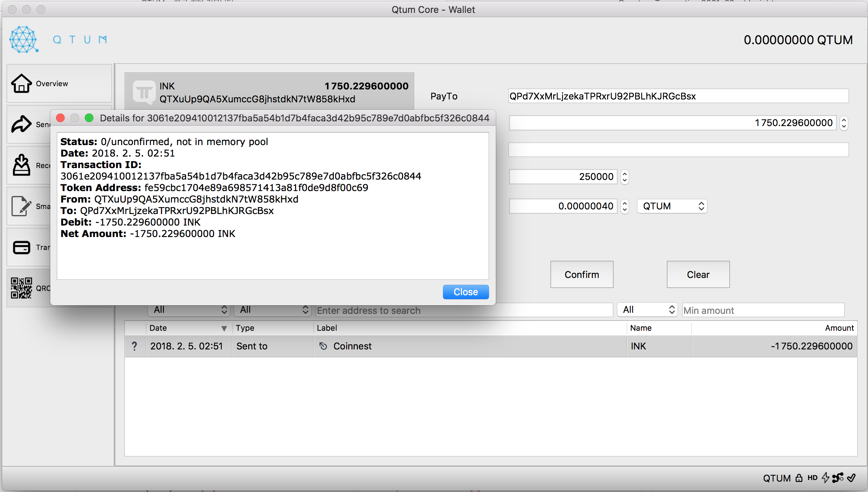This screenshot has height=492, width=868.
Task: Click the Receive inbox icon in sidebar
Action: click(x=22, y=165)
